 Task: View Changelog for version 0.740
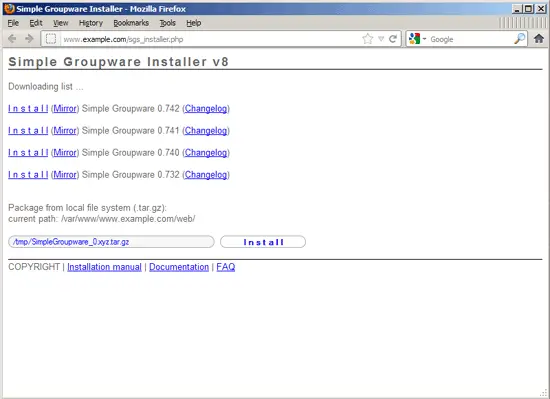pyautogui.click(x=206, y=153)
